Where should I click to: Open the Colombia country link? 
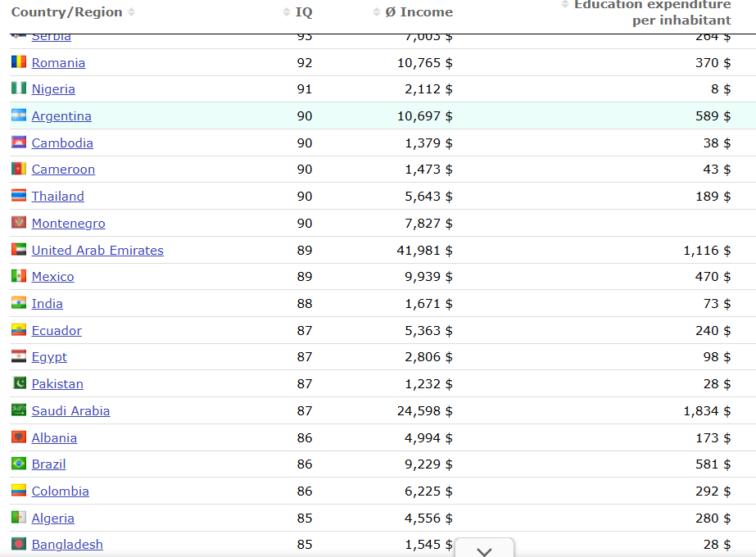(61, 491)
